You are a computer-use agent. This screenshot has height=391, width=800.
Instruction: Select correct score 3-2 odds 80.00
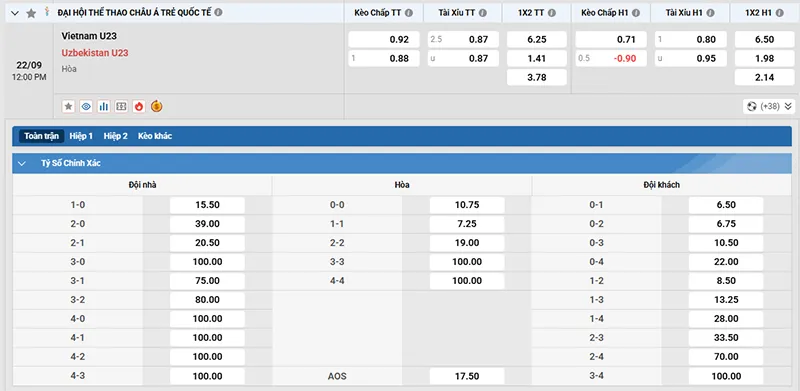[x=207, y=300]
